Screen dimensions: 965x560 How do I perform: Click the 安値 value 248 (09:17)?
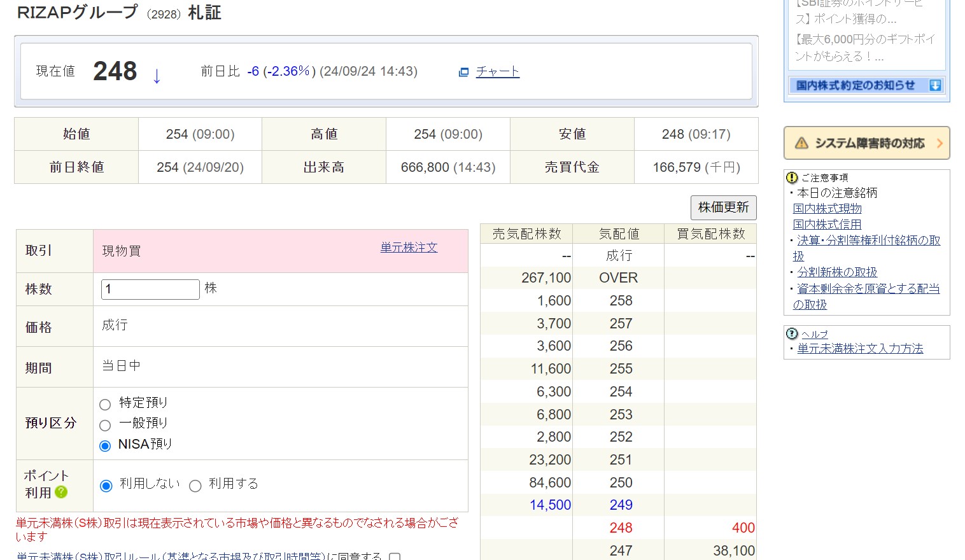pyautogui.click(x=696, y=134)
